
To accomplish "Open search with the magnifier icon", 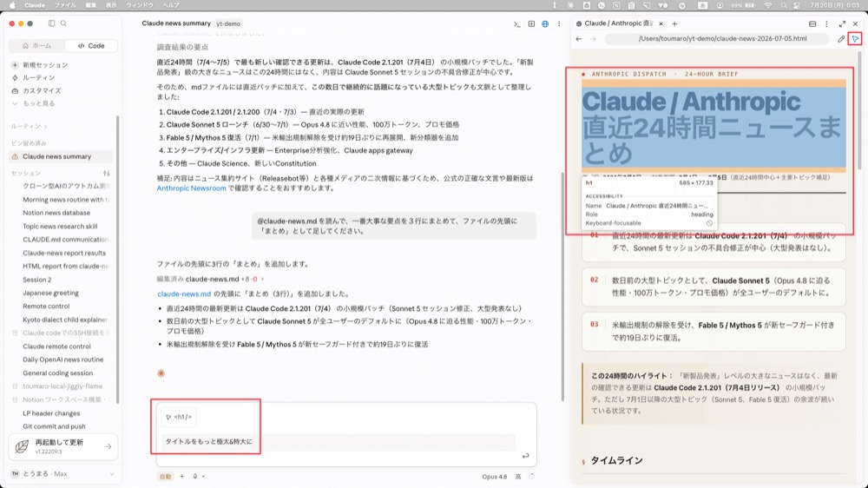I will (63, 23).
